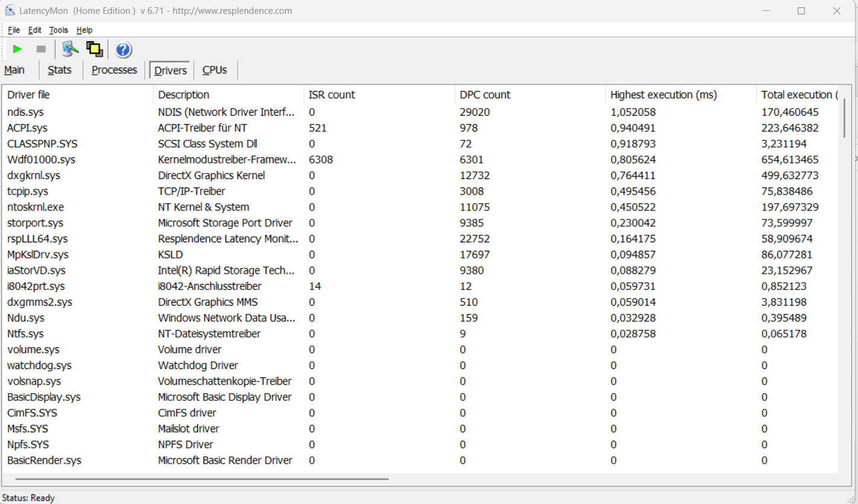Click the overlapping yellow windows icon
Screen dimensions: 858x504
click(x=94, y=49)
